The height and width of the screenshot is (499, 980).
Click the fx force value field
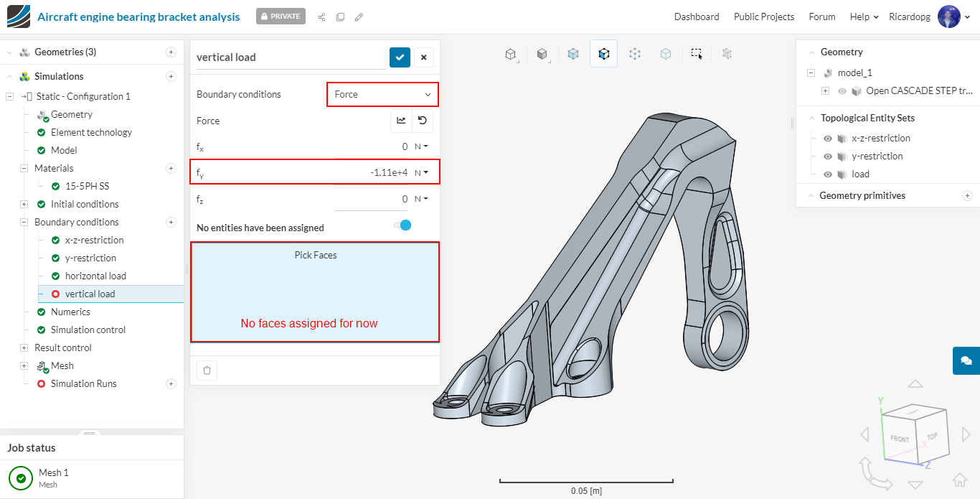click(373, 147)
